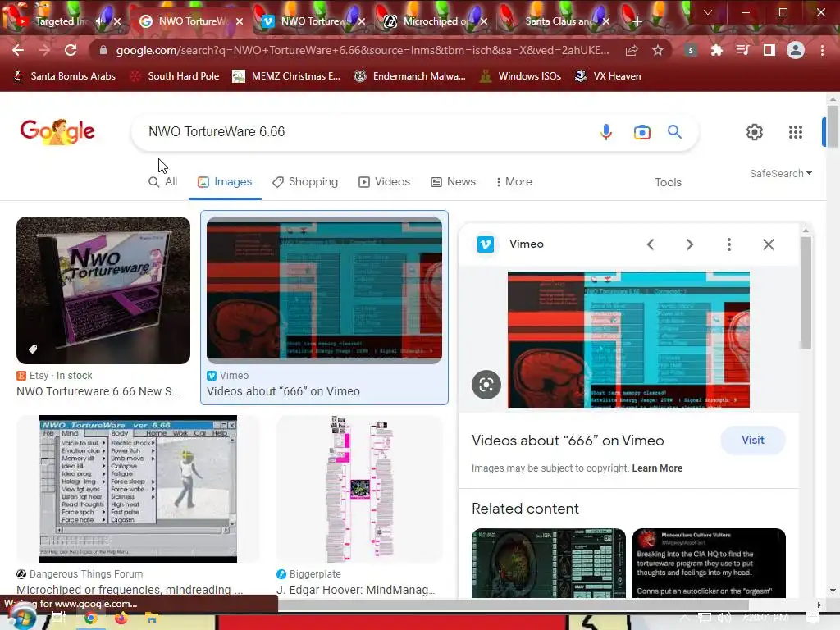Close the Microchiped browser tab

[484, 21]
